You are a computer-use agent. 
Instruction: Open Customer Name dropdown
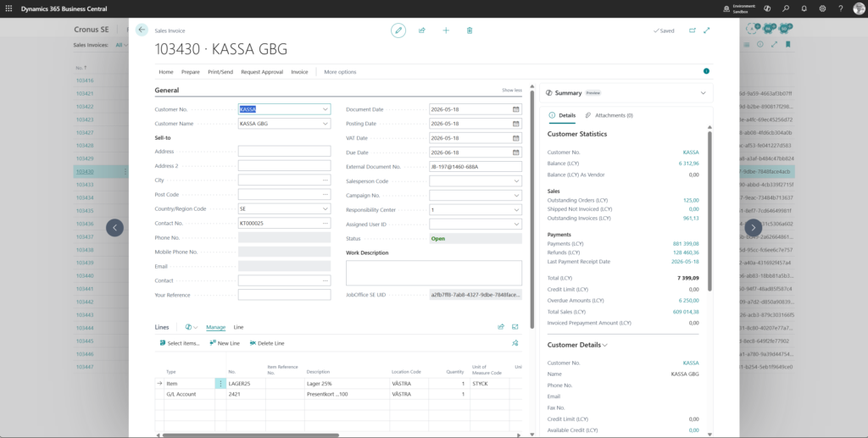325,124
